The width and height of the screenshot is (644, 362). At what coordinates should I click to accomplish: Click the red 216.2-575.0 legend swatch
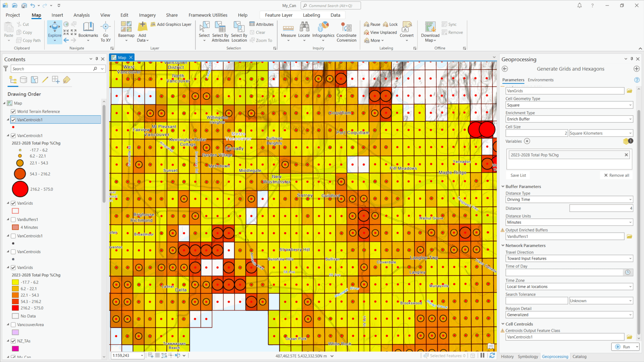(x=20, y=189)
